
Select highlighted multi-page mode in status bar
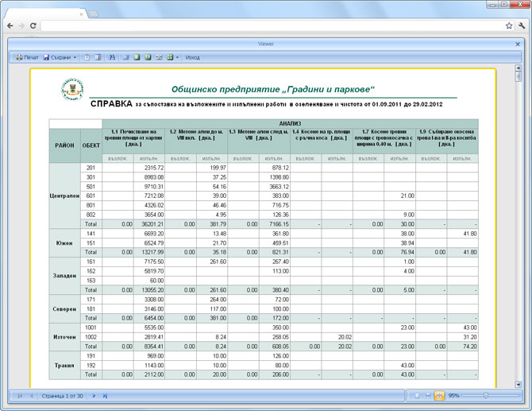439,396
